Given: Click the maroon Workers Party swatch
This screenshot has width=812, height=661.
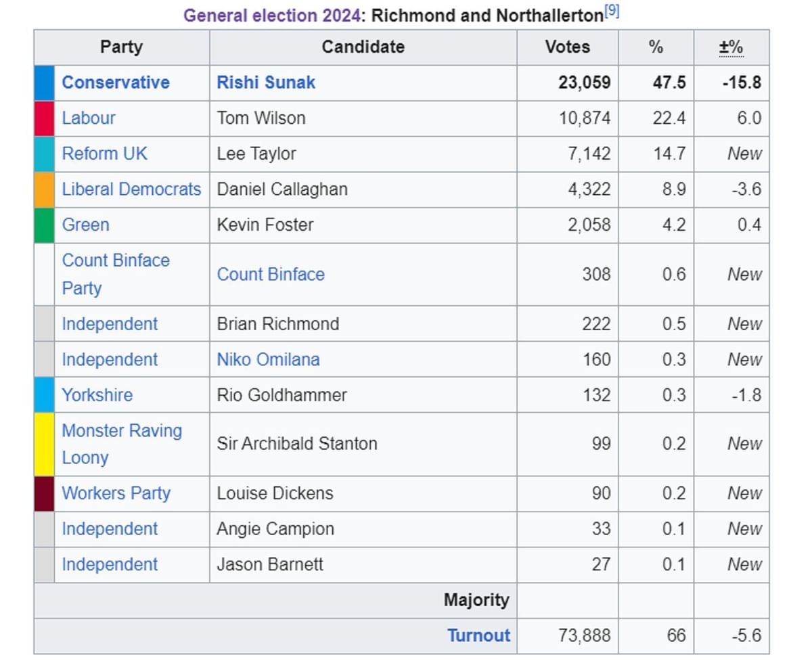Looking at the screenshot, I should tap(44, 493).
